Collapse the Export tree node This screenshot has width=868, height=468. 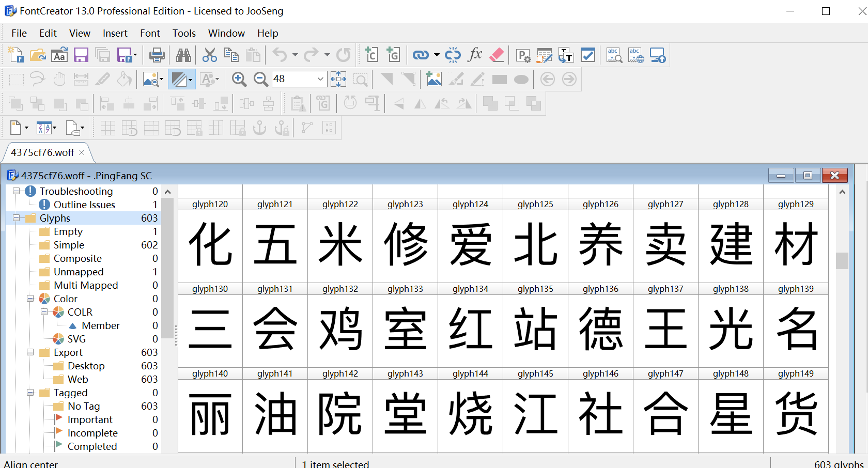click(30, 352)
